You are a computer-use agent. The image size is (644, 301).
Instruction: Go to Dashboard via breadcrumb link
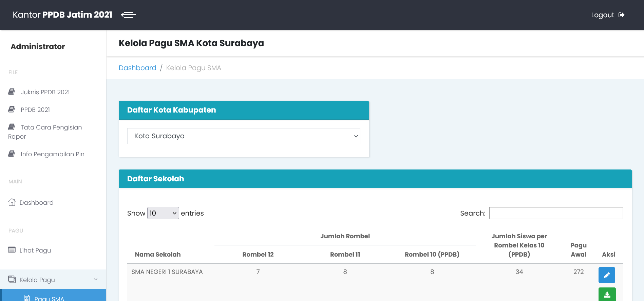click(137, 68)
